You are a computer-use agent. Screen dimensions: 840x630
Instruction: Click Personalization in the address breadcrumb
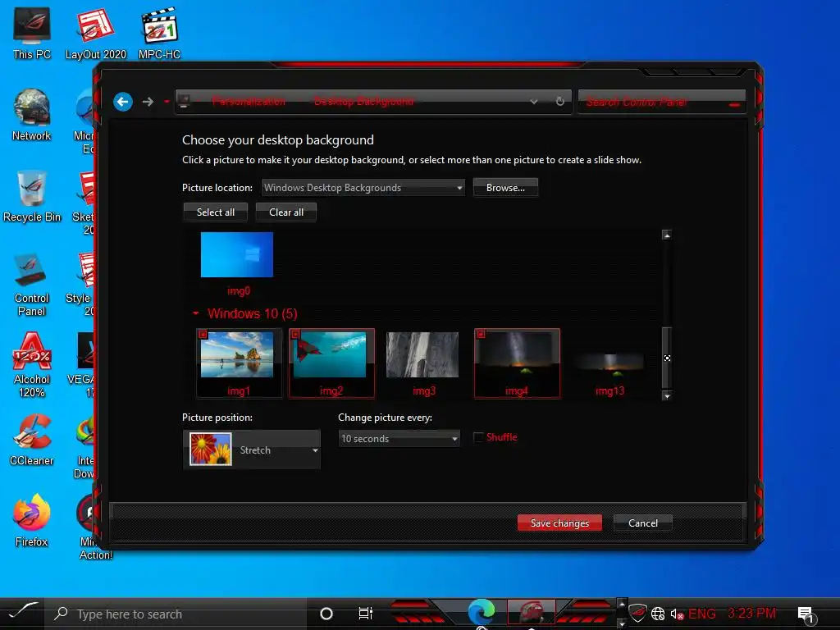click(x=248, y=101)
